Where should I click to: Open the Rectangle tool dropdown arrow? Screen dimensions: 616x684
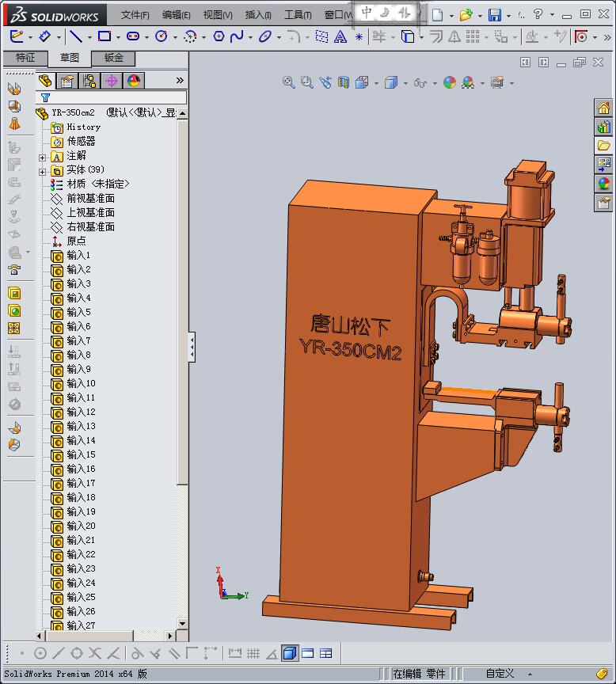pyautogui.click(x=118, y=37)
